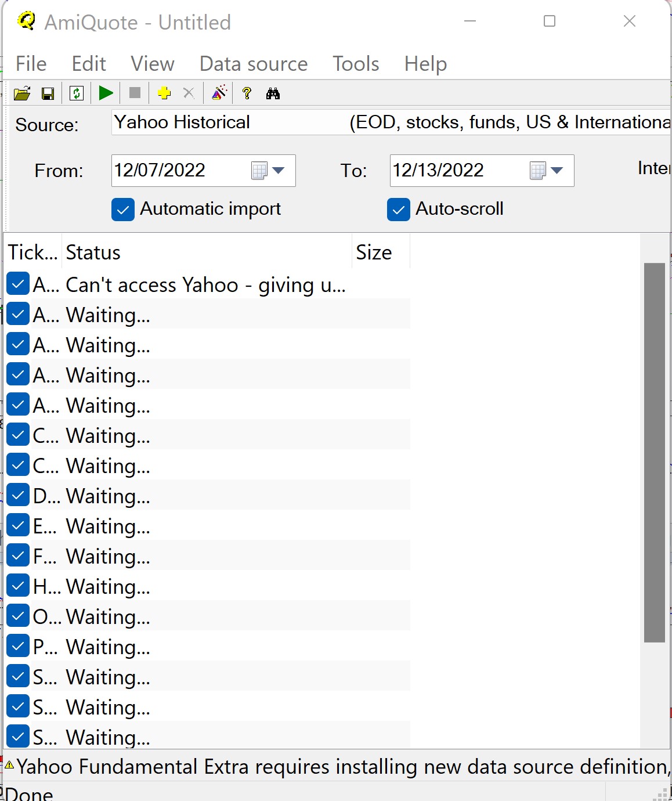Untick the checkbox for ticker F...
Viewport: 672px width, 801px height.
18,555
